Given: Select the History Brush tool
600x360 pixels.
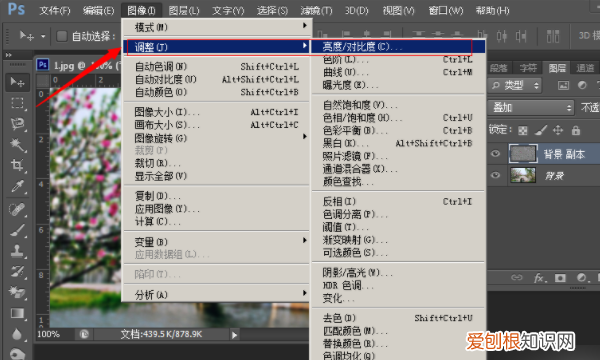Looking at the screenshot, I should (17, 272).
